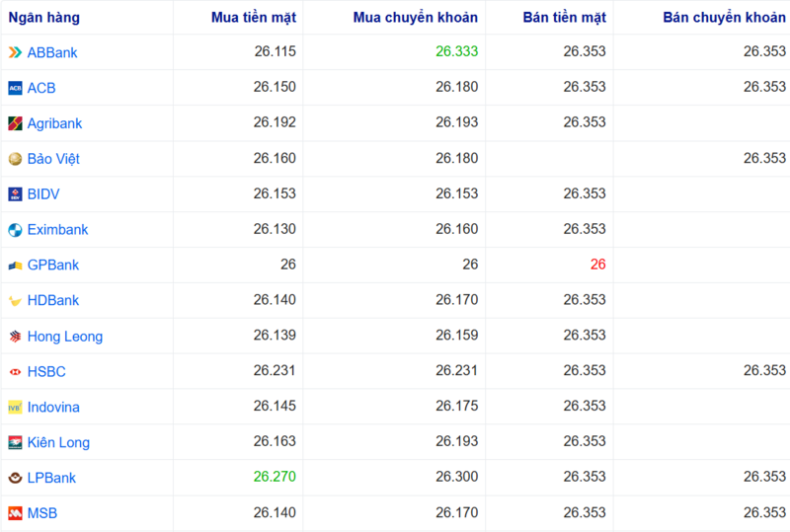Click the Eximbank logo icon
Screen dimensions: 790x532
point(15,230)
